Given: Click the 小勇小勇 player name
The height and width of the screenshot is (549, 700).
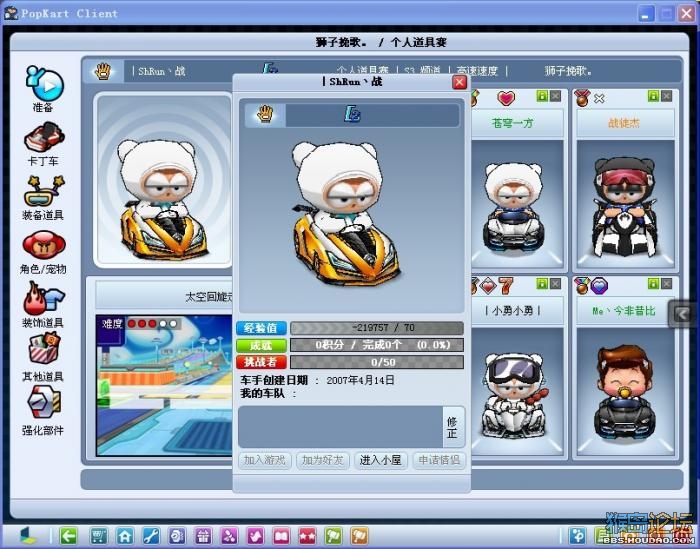Looking at the screenshot, I should (x=512, y=310).
